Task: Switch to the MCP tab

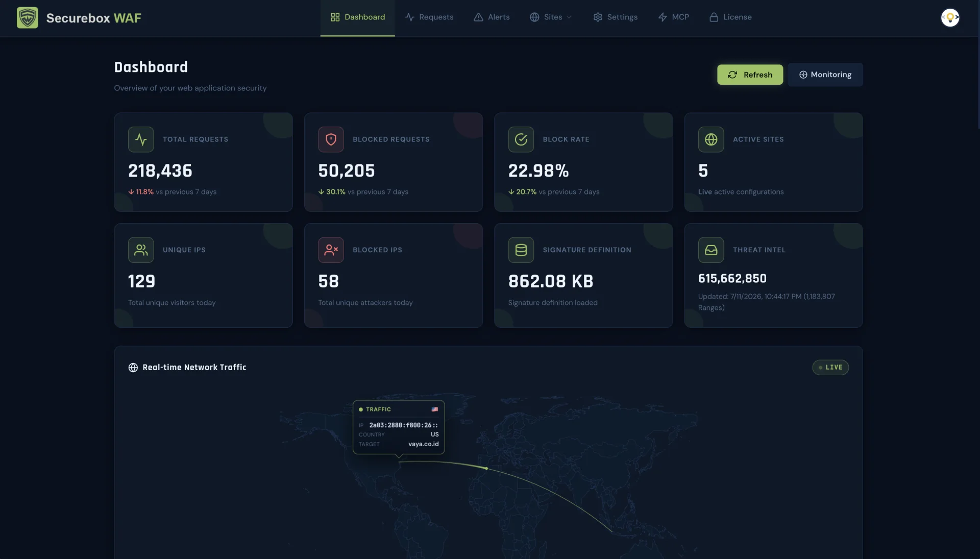Action: click(673, 17)
